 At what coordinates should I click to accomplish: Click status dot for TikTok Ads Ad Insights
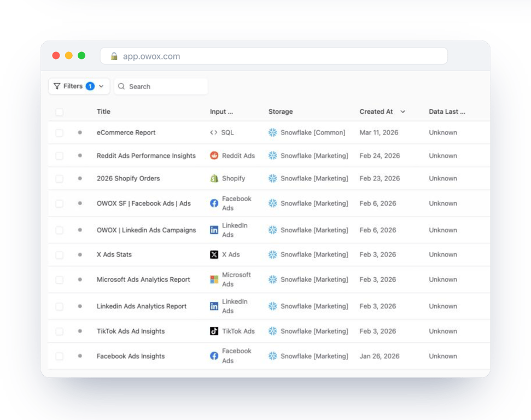point(80,331)
